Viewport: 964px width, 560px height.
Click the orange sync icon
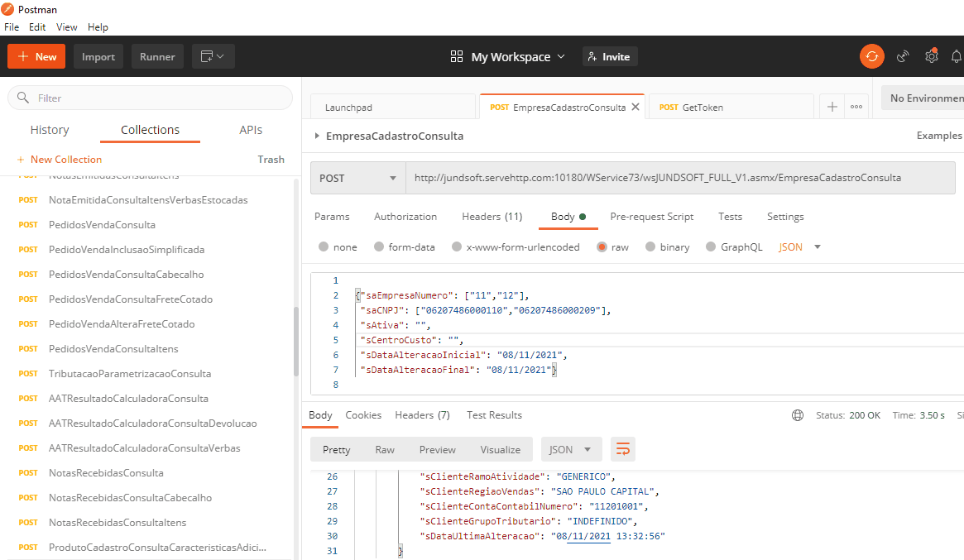[871, 56]
